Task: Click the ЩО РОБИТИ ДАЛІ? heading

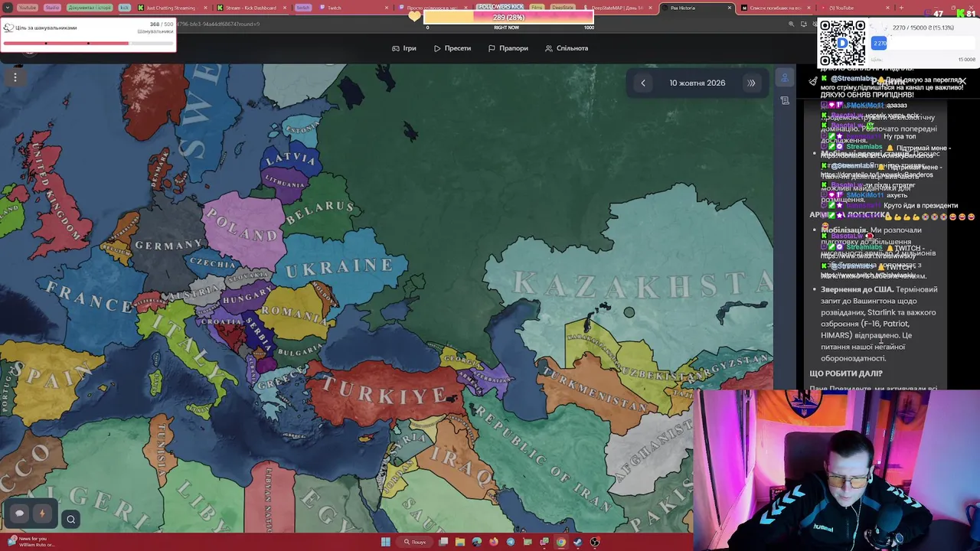Action: tap(846, 373)
